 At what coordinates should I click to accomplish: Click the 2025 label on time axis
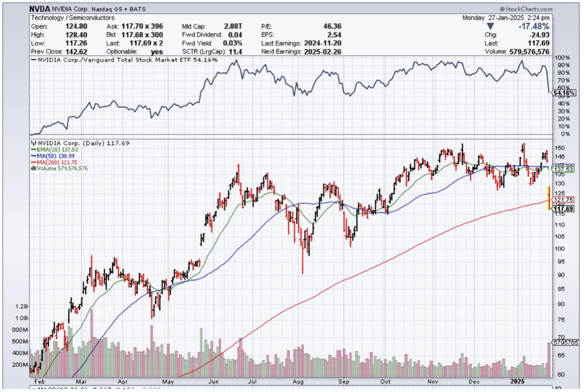tap(517, 381)
